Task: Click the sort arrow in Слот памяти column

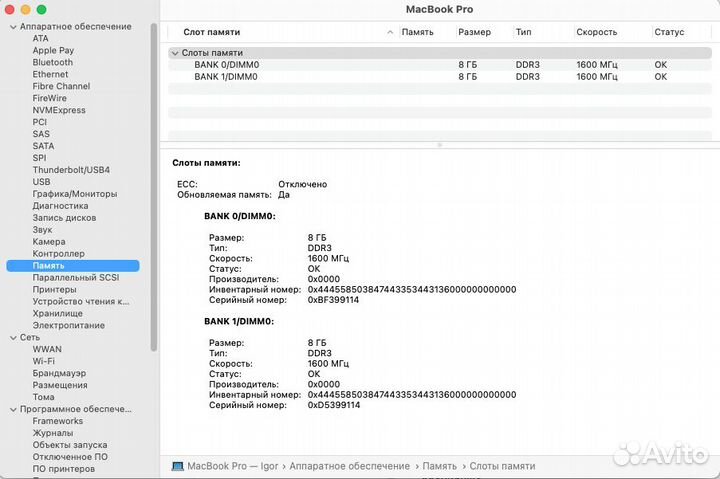Action: coord(390,32)
